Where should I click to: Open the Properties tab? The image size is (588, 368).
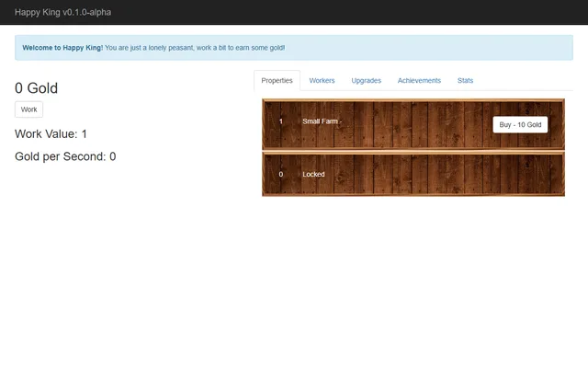pyautogui.click(x=277, y=80)
